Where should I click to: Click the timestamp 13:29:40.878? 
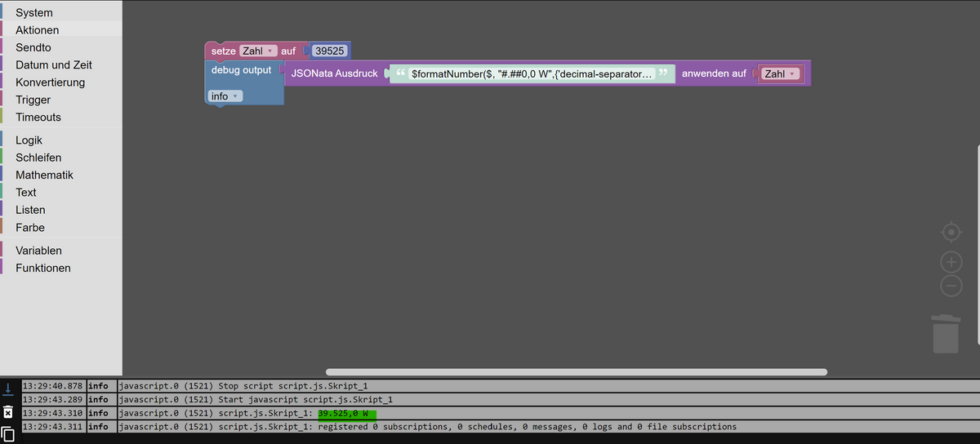pyautogui.click(x=52, y=385)
